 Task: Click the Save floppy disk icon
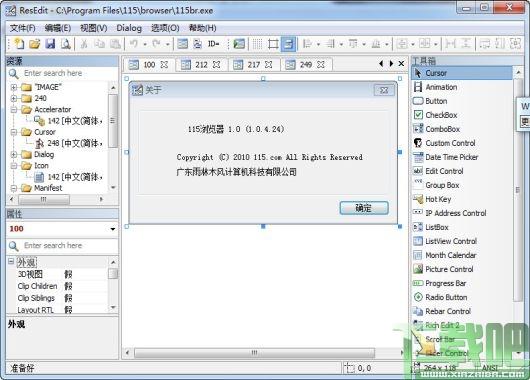coord(50,44)
